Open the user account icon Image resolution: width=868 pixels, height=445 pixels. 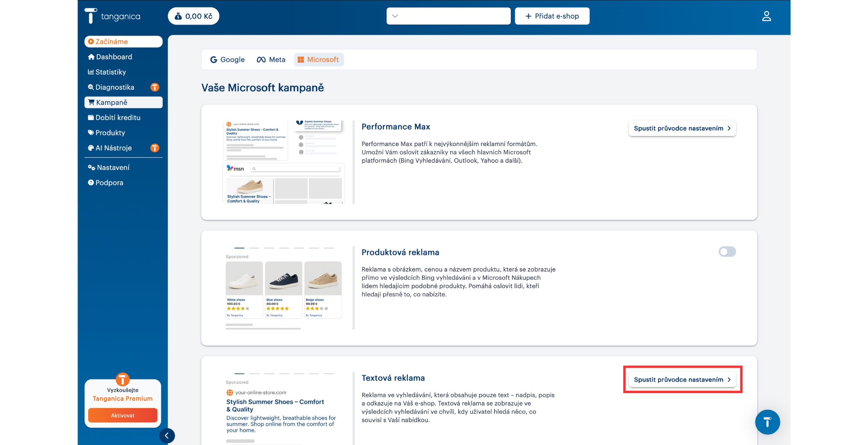point(766,16)
